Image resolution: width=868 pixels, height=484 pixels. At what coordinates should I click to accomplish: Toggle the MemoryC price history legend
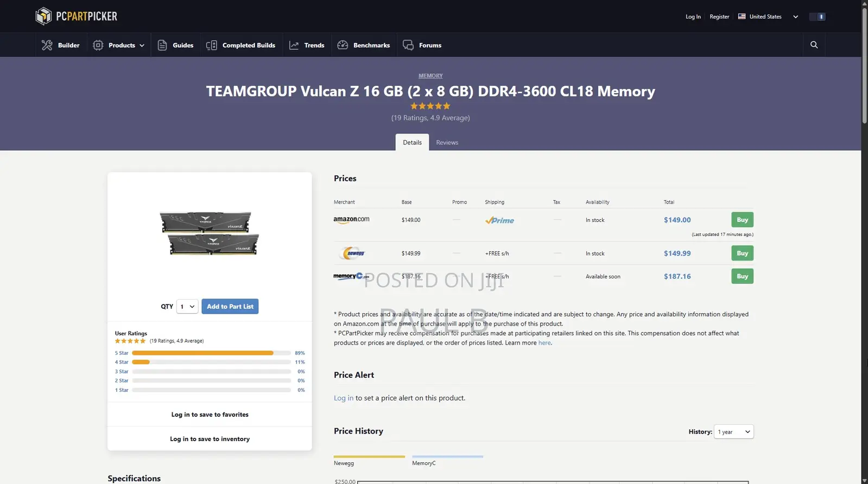(x=447, y=461)
